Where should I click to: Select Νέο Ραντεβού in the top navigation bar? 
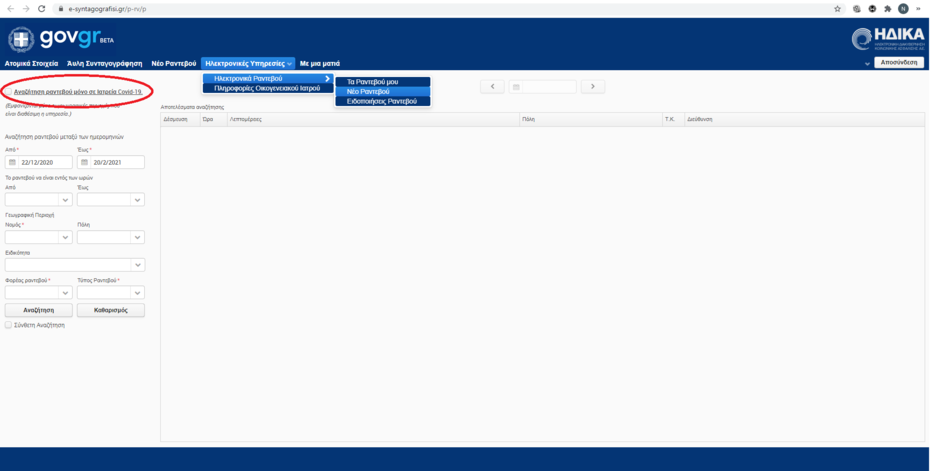(174, 63)
